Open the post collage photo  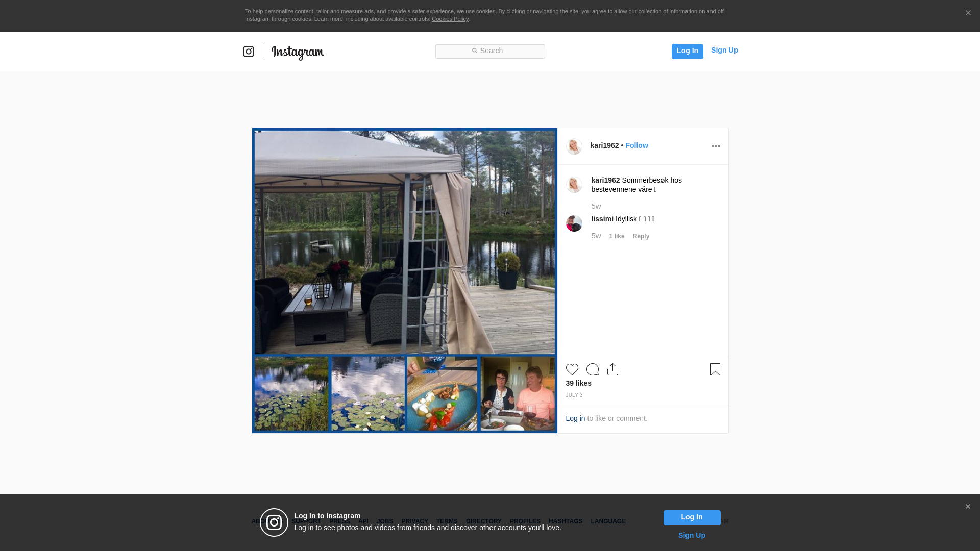[x=405, y=281]
